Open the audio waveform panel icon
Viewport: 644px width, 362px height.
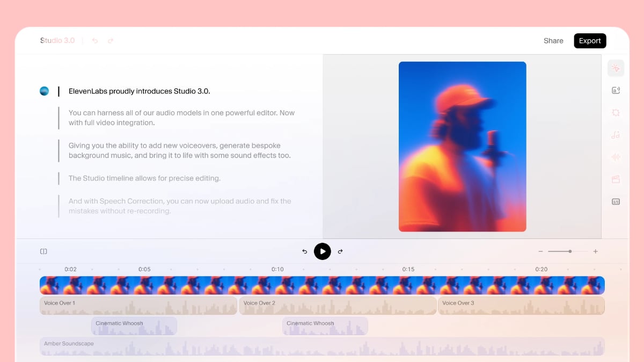616,157
